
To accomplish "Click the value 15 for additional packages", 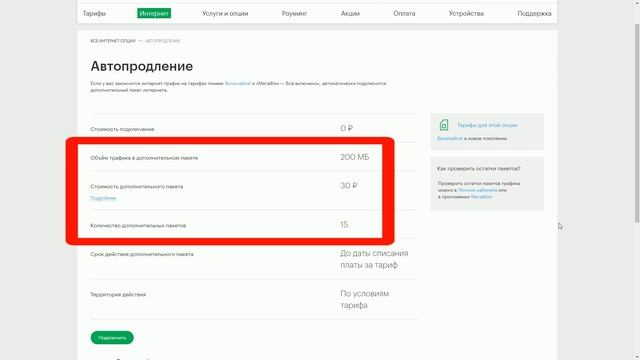I will pos(344,224).
